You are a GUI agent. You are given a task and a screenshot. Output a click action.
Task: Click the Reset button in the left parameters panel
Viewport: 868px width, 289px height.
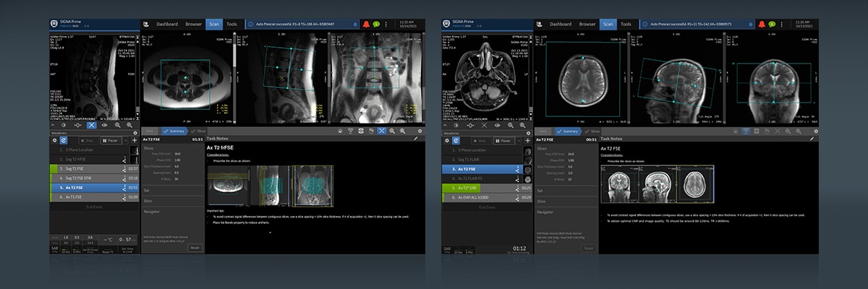[195, 247]
